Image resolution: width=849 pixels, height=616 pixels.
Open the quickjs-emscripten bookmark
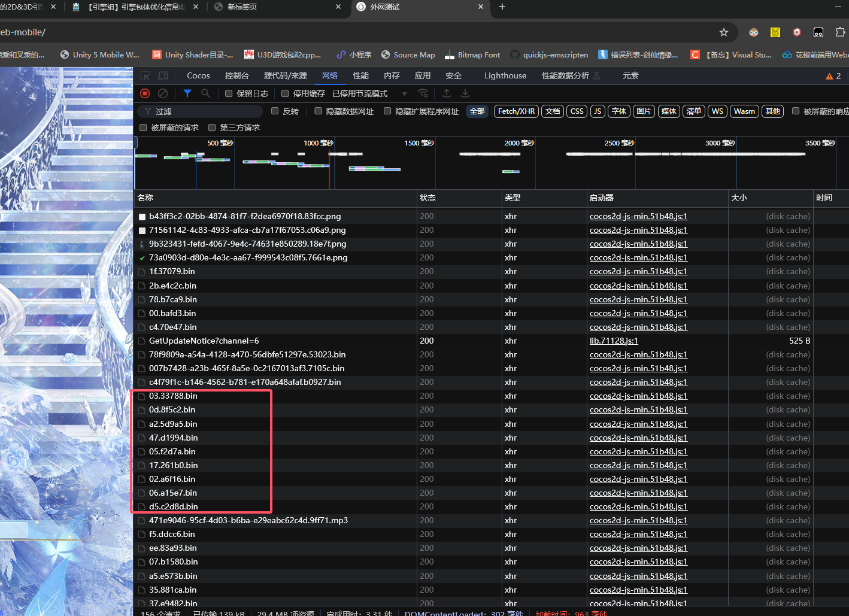[x=549, y=54]
